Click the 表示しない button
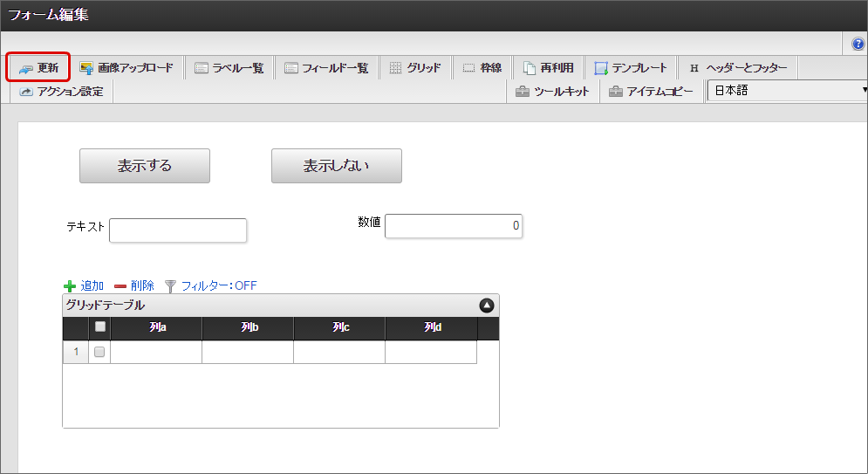The image size is (868, 474). pyautogui.click(x=337, y=166)
